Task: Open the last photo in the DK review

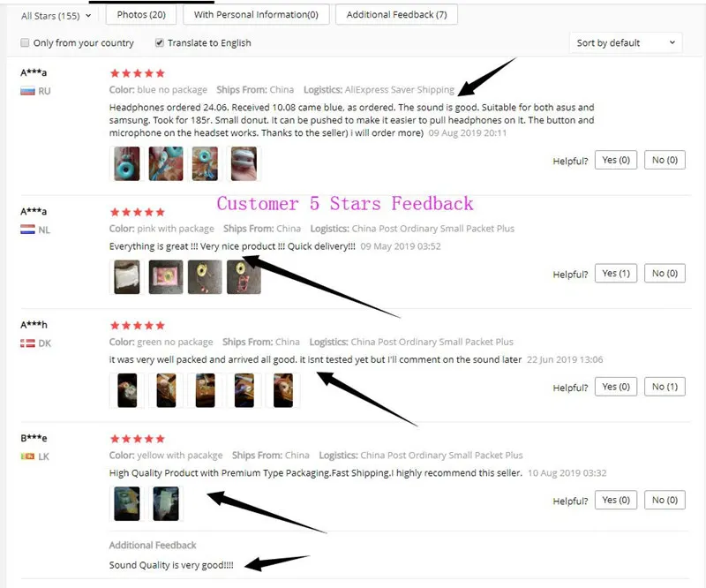Action: tap(282, 390)
